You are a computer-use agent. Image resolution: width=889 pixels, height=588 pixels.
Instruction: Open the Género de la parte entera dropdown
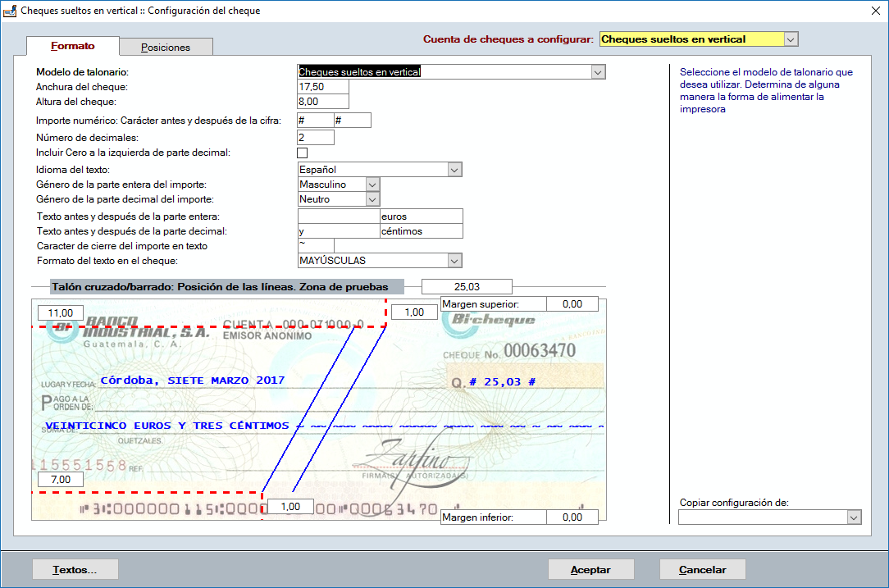click(x=373, y=185)
